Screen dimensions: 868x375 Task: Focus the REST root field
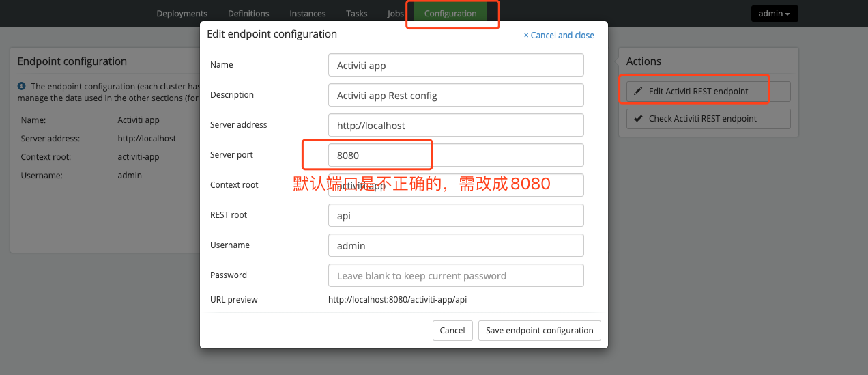[456, 215]
